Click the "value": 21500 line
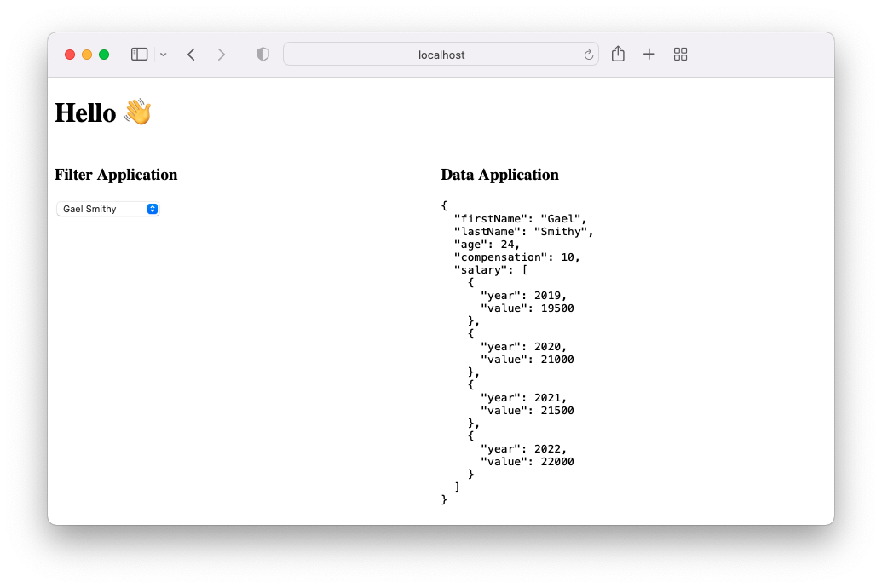This screenshot has height=588, width=882. tap(527, 411)
